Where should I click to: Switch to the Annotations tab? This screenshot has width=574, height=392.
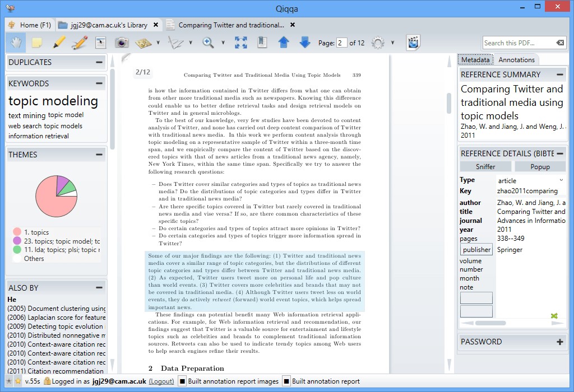(516, 60)
